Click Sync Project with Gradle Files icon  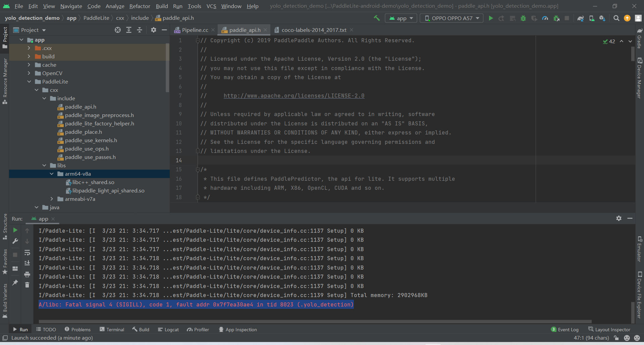point(581,18)
